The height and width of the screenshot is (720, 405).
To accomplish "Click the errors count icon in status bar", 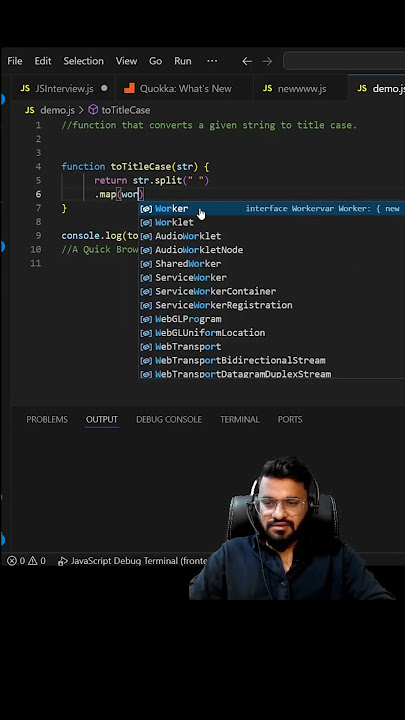I will (x=12, y=561).
